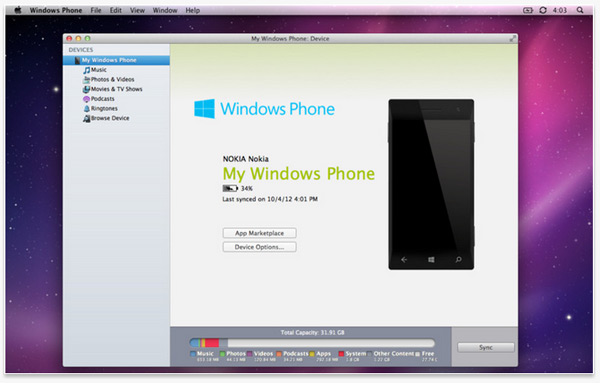Open the Browse Device icon
This screenshot has width=600, height=383.
[x=86, y=118]
